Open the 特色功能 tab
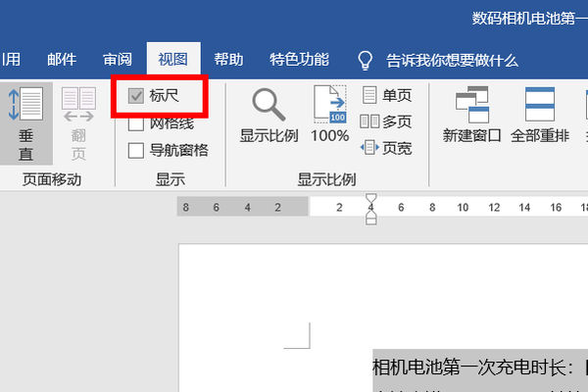 pos(299,59)
